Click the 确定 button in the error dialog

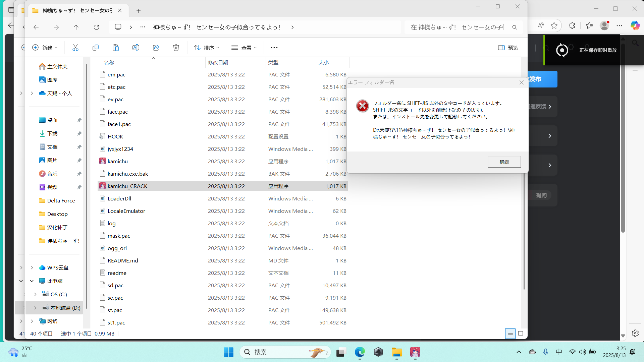click(504, 162)
